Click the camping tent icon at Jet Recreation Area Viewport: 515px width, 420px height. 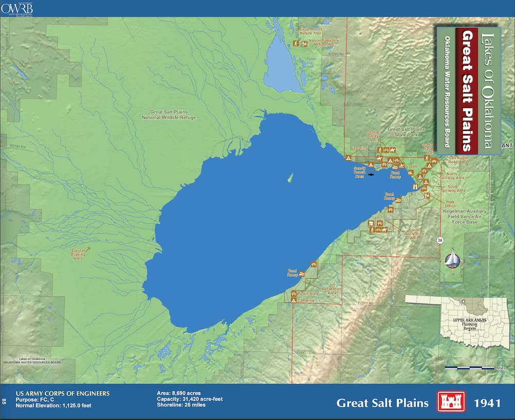point(294,300)
